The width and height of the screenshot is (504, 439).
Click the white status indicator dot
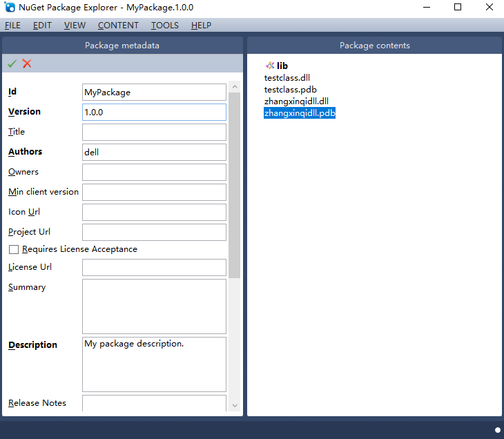pyautogui.click(x=498, y=430)
